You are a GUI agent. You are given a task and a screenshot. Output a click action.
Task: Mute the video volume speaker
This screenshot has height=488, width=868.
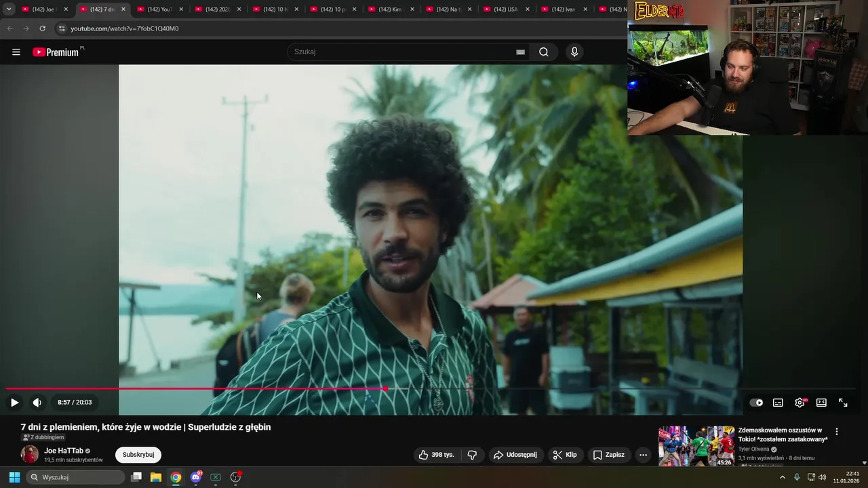(37, 403)
